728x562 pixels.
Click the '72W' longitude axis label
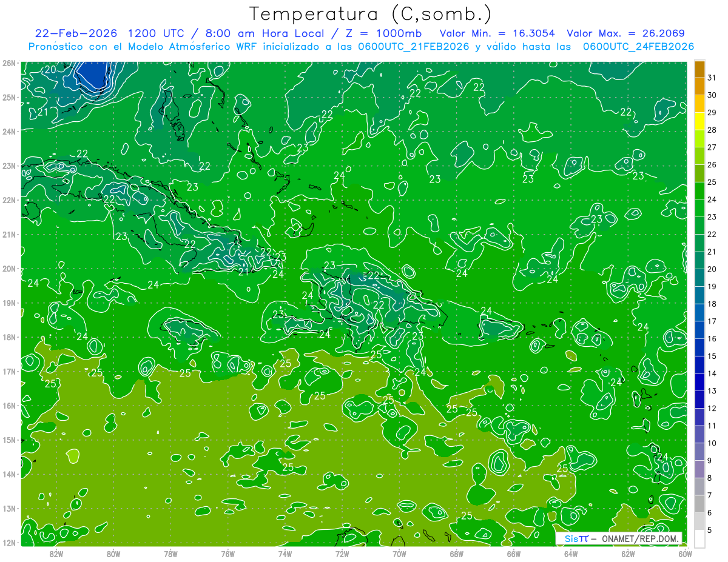click(342, 554)
